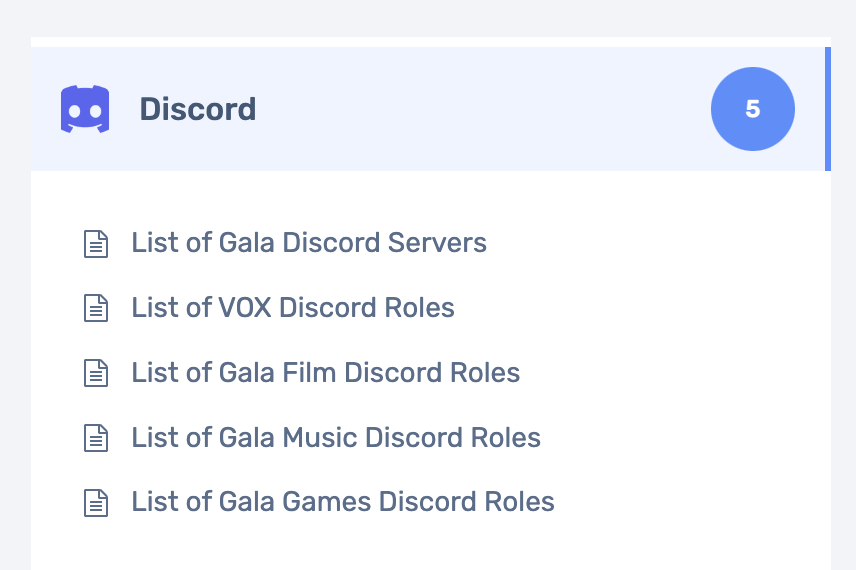Click document icon beside Gala Games Discord Roles
The height and width of the screenshot is (570, 856).
click(x=96, y=502)
